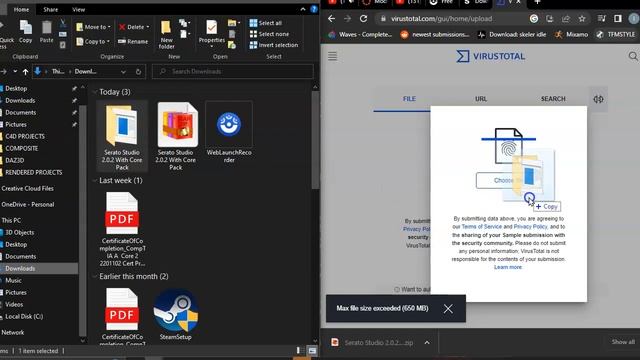Select OneDrive - Personal in sidebar

(x=27, y=204)
